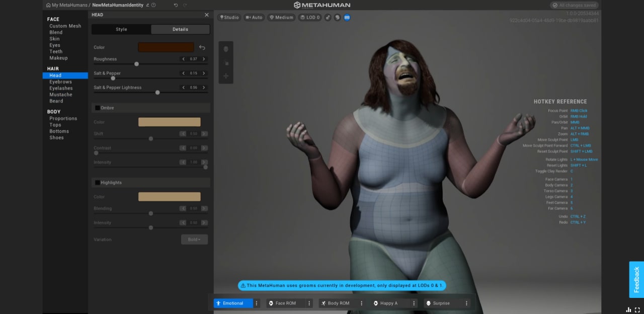Image resolution: width=644 pixels, height=314 pixels.
Task: Click the performance stats bar icon at the bottom right
Action: tap(628, 309)
